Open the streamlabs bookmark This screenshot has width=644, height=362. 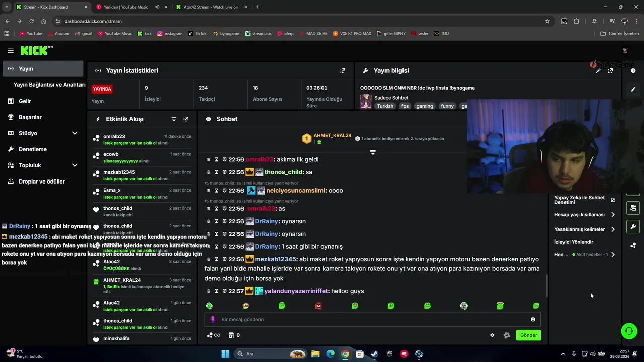coord(258,34)
